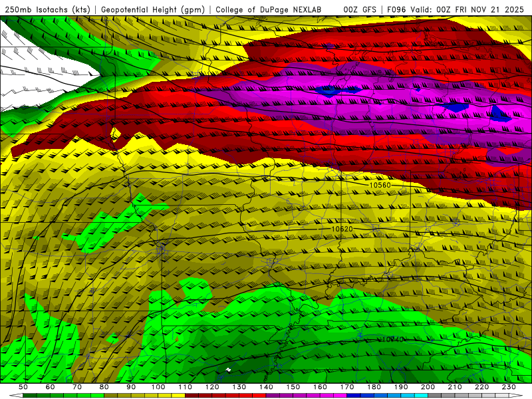Select the darkest green swatch starting at 50
Image resolution: width=532 pixels, height=399 pixels.
coord(30,395)
